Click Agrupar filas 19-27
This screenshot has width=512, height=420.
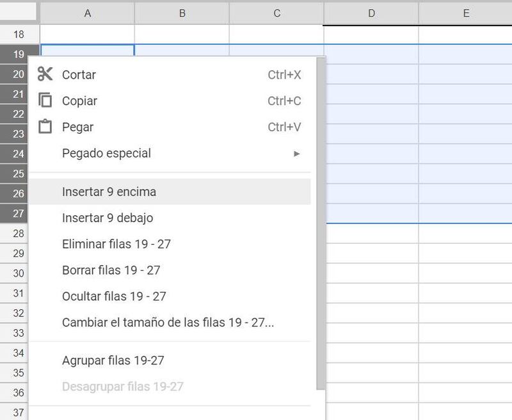113,360
